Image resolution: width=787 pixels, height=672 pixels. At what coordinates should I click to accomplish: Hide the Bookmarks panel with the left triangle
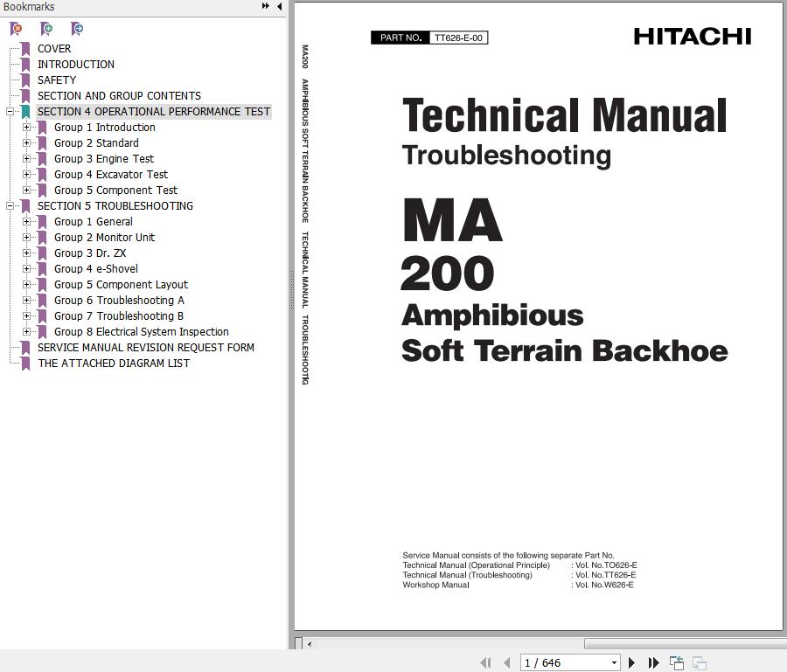pyautogui.click(x=280, y=6)
